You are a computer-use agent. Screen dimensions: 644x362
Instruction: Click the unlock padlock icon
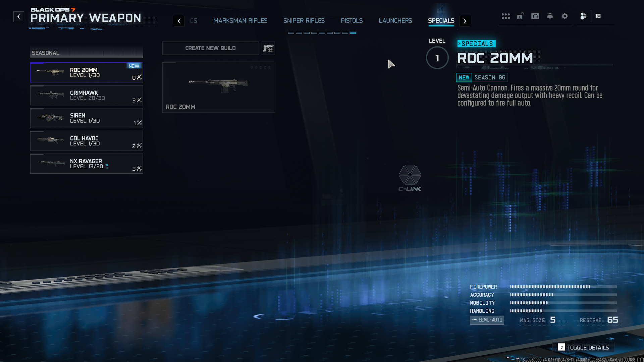(520, 16)
